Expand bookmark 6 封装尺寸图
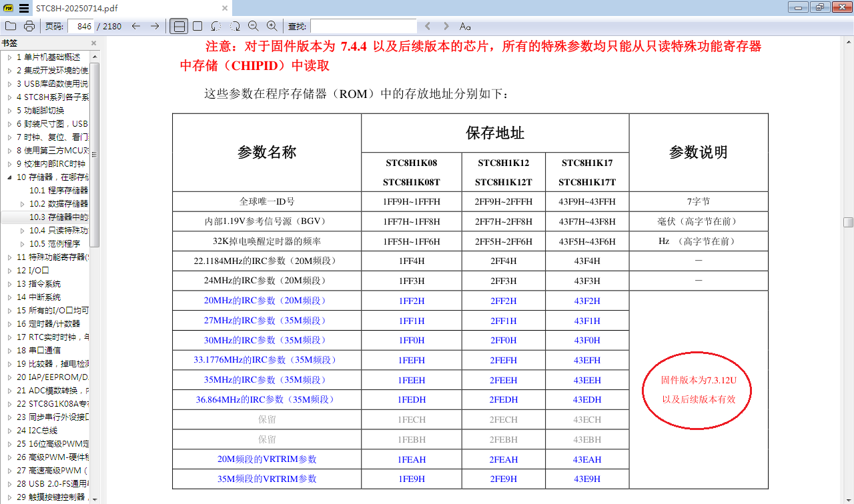 click(9, 124)
